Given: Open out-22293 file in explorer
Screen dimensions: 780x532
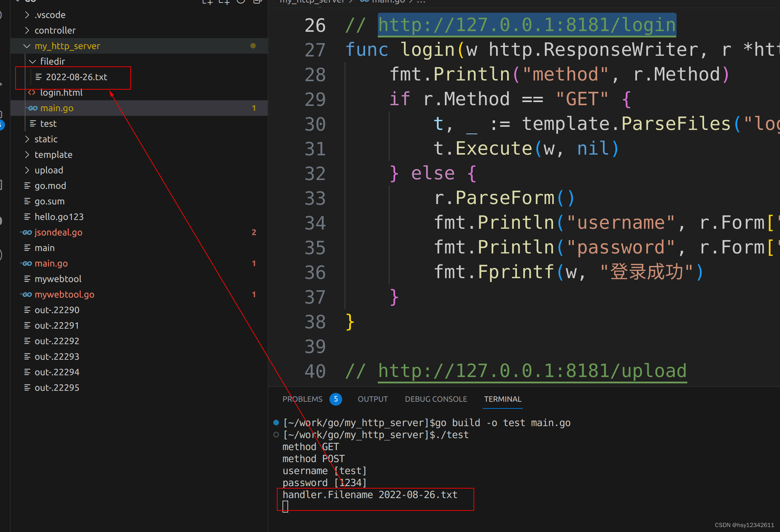Looking at the screenshot, I should pos(57,357).
